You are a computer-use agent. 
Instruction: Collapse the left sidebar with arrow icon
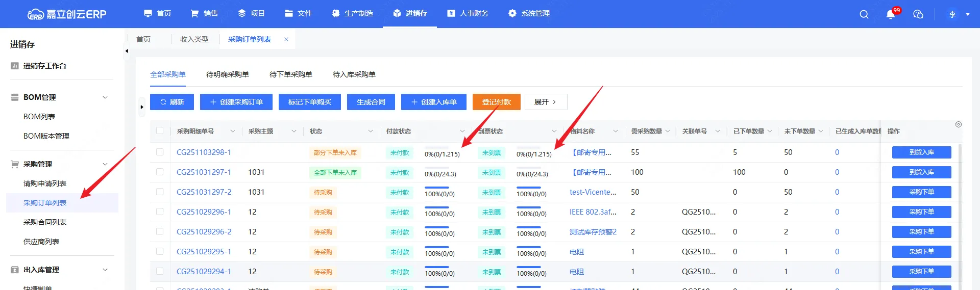[x=127, y=51]
